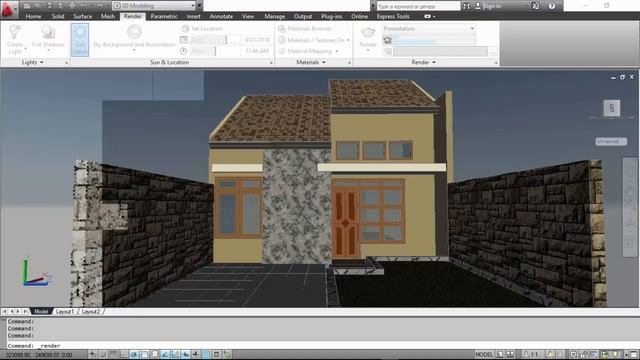Click Sign In button
Image resolution: width=640 pixels, height=360 pixels.
pos(488,6)
